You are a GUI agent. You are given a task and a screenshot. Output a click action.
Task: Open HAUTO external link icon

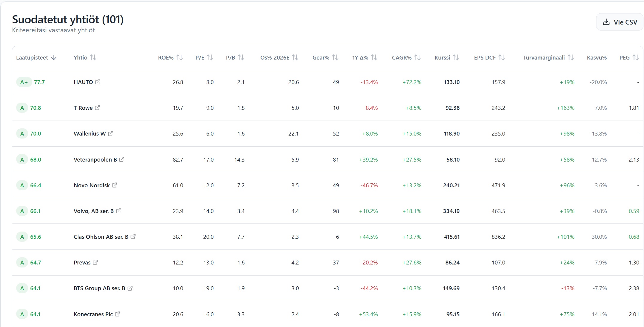(98, 82)
